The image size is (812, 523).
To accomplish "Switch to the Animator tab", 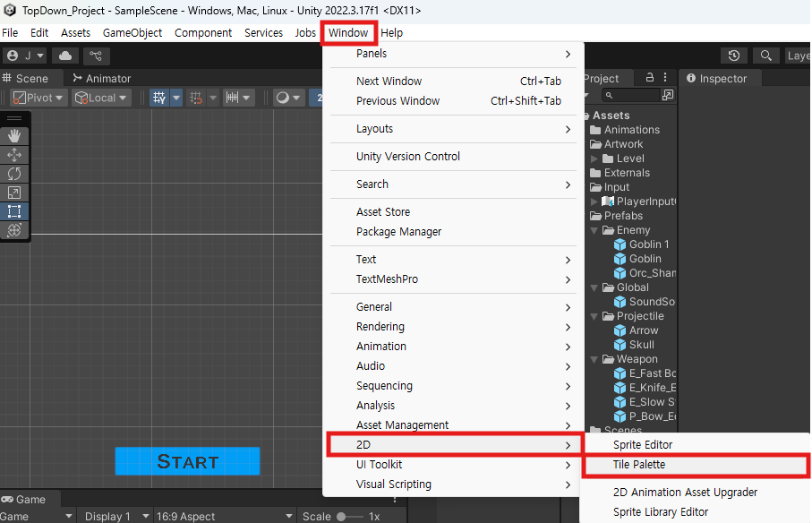I will click(101, 78).
